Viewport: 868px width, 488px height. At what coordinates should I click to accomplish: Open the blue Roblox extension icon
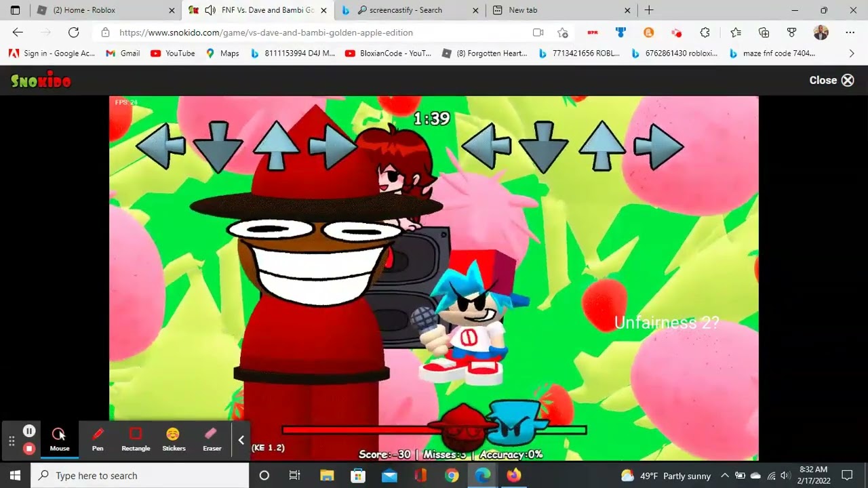pos(620,33)
